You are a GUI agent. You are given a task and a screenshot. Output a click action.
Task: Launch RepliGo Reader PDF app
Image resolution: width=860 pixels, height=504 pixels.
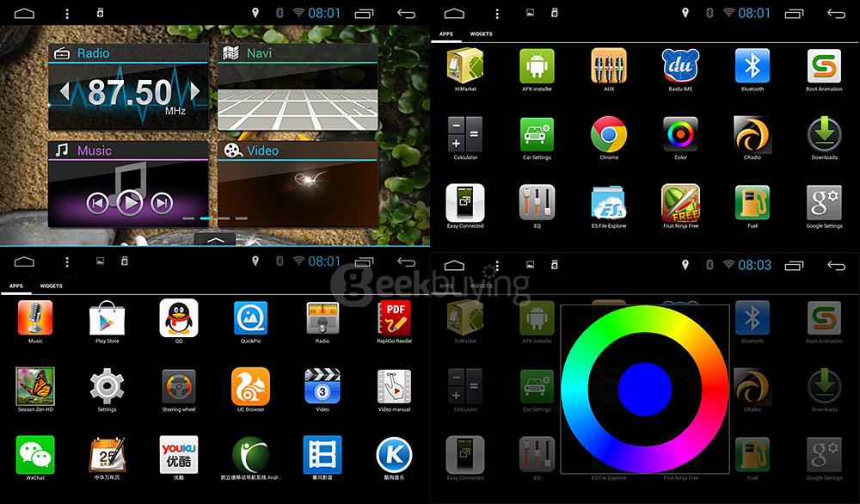point(395,318)
